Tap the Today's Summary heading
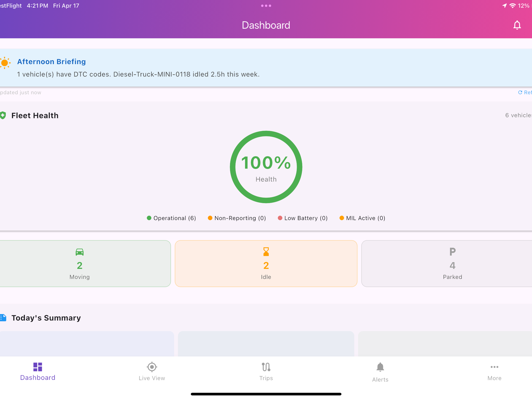 [46, 318]
